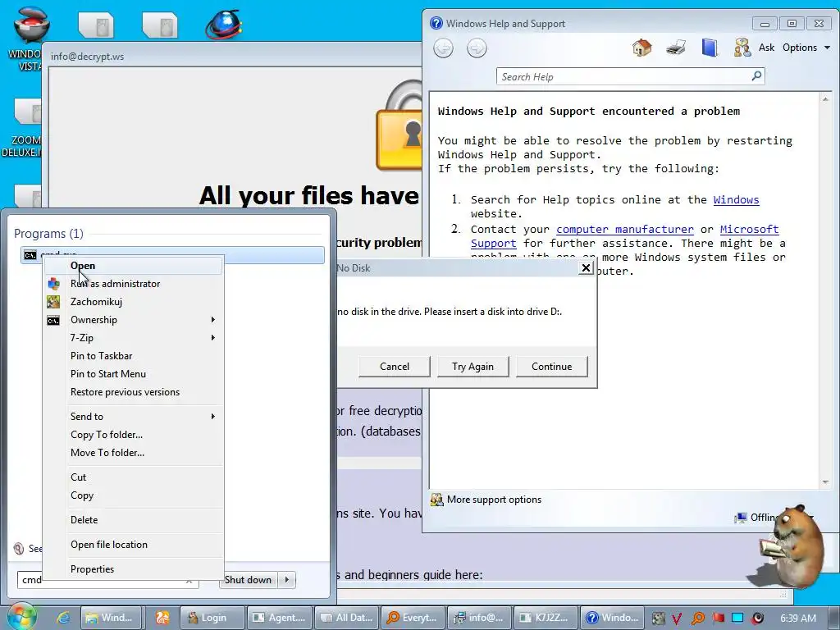Expand the Ownership submenu
Viewport: 840px width, 630px height.
click(133, 320)
